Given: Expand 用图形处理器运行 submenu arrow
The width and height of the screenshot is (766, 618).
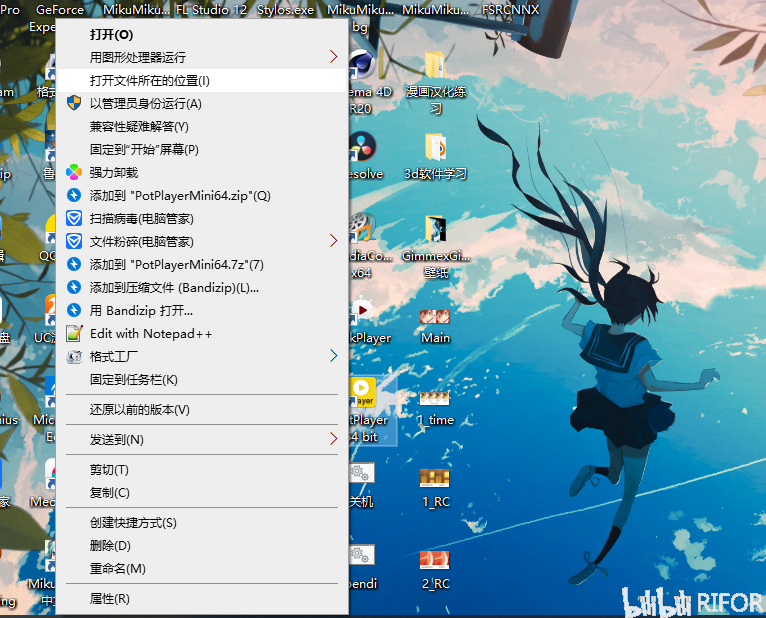Looking at the screenshot, I should pyautogui.click(x=334, y=57).
